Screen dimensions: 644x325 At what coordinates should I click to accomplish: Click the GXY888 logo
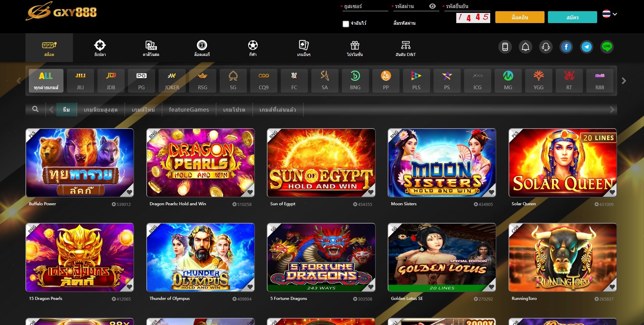point(61,12)
